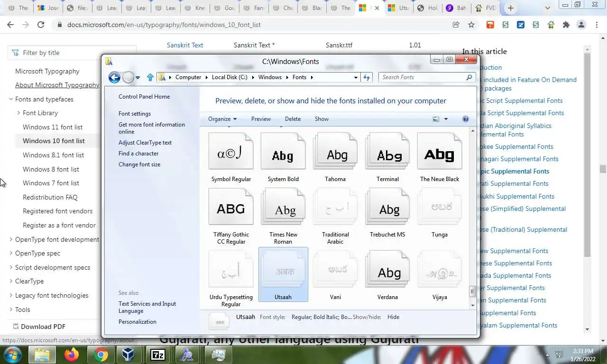Viewport: 607px width, 364px height.
Task: Expand the Tools section in sidebar
Action: 11,309
